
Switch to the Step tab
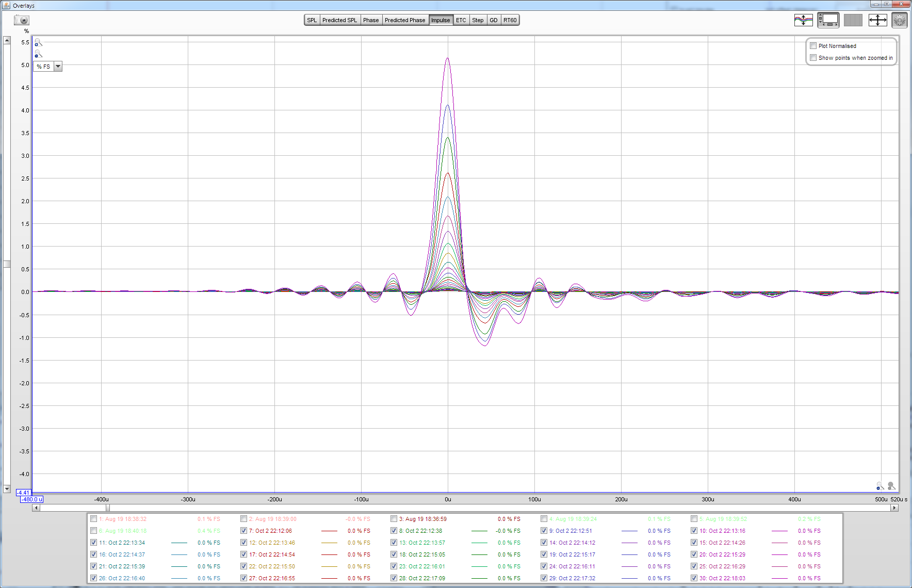coord(478,20)
